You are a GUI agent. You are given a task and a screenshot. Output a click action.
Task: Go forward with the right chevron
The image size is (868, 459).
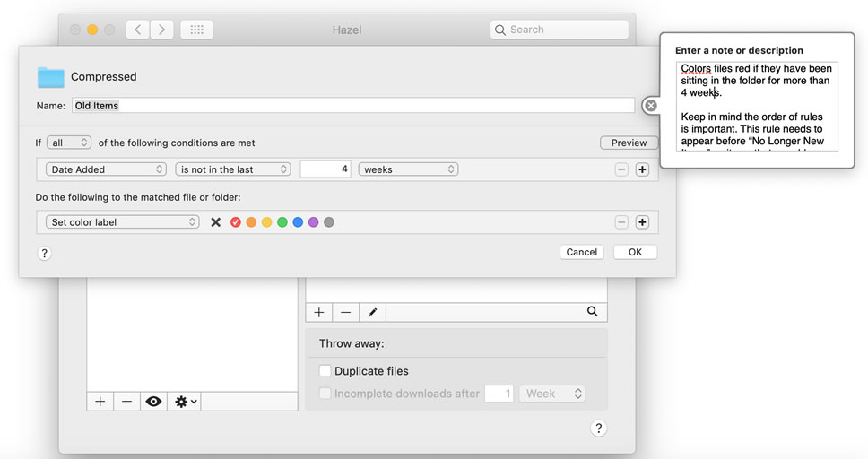coord(161,30)
